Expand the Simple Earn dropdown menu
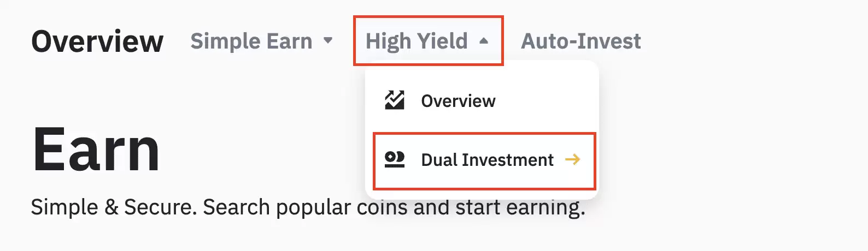Screen dimensions: 868x251 tap(261, 41)
